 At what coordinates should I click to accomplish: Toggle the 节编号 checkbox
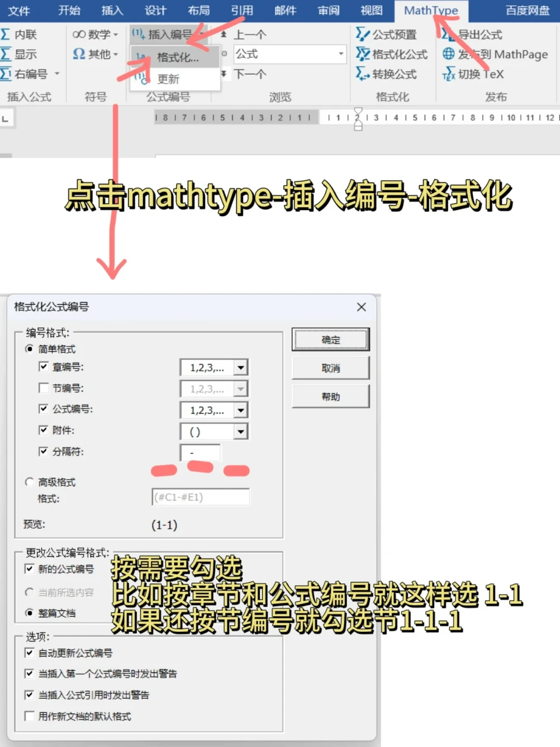pos(44,388)
